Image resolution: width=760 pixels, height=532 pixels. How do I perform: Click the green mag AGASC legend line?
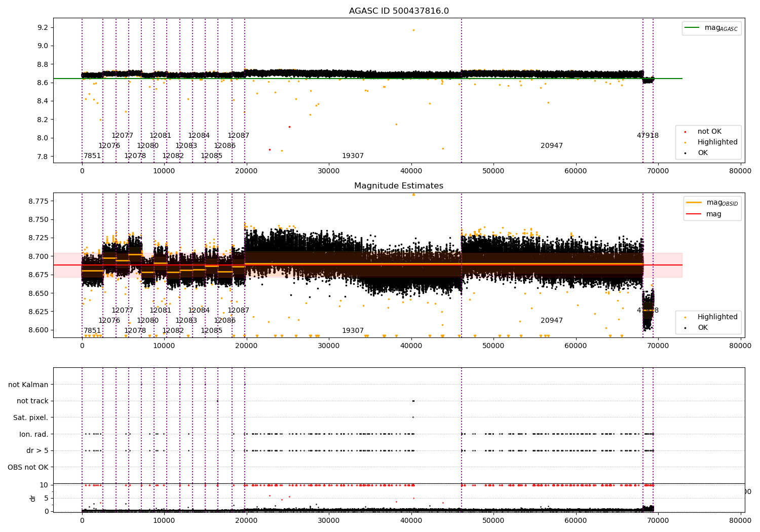(692, 28)
